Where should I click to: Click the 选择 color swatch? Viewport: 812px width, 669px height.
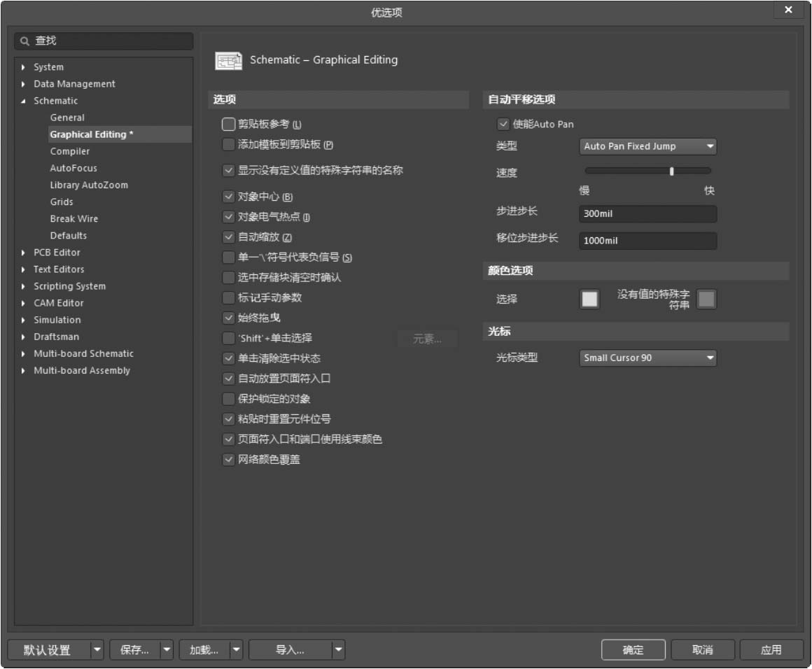(x=590, y=300)
